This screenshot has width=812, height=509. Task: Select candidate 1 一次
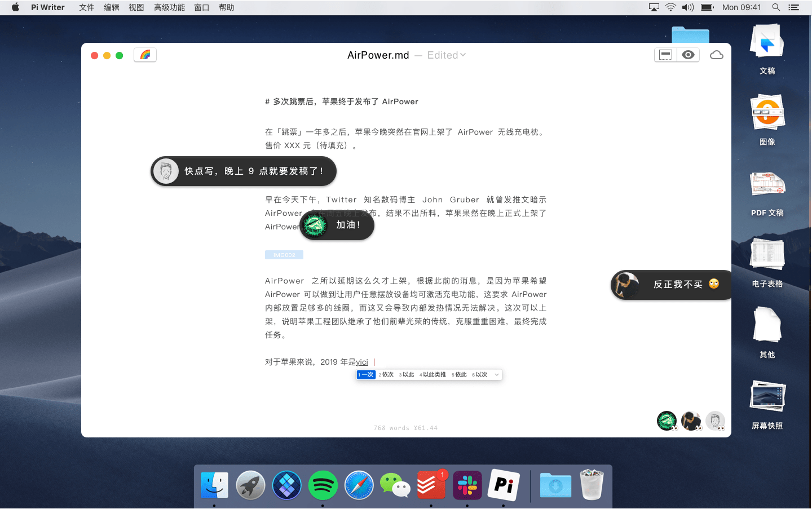(366, 375)
